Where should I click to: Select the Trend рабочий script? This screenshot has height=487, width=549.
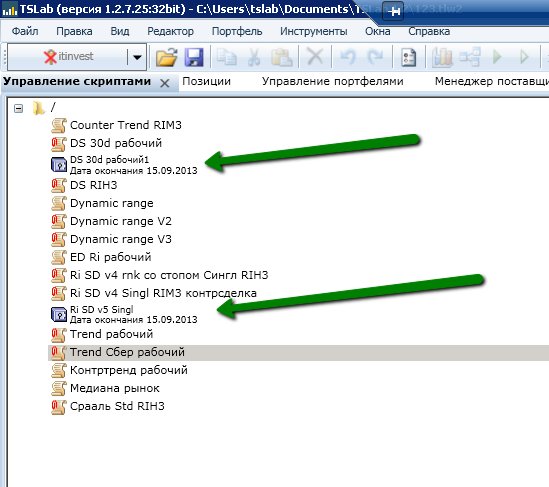[111, 334]
